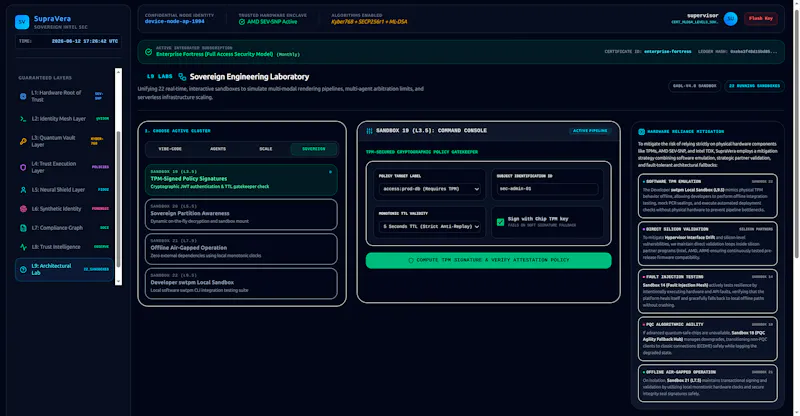Click the page vertical scrollbar
The height and width of the screenshot is (416, 800).
point(796,133)
